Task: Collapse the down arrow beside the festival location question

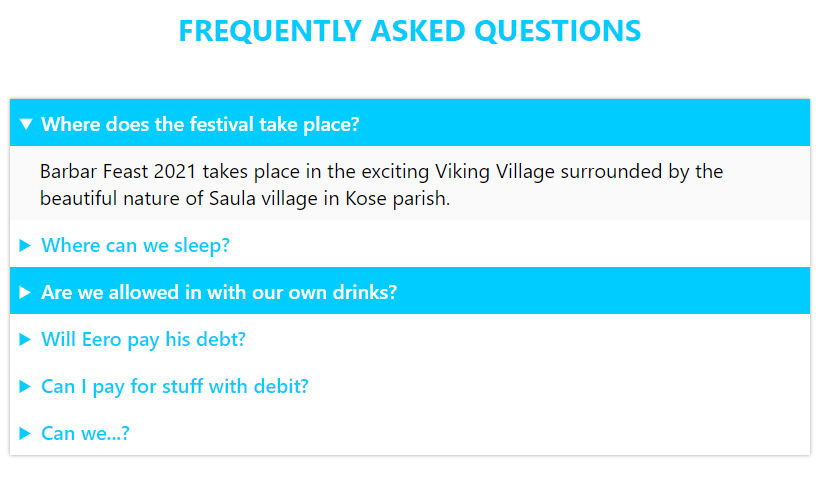Action: (26, 124)
